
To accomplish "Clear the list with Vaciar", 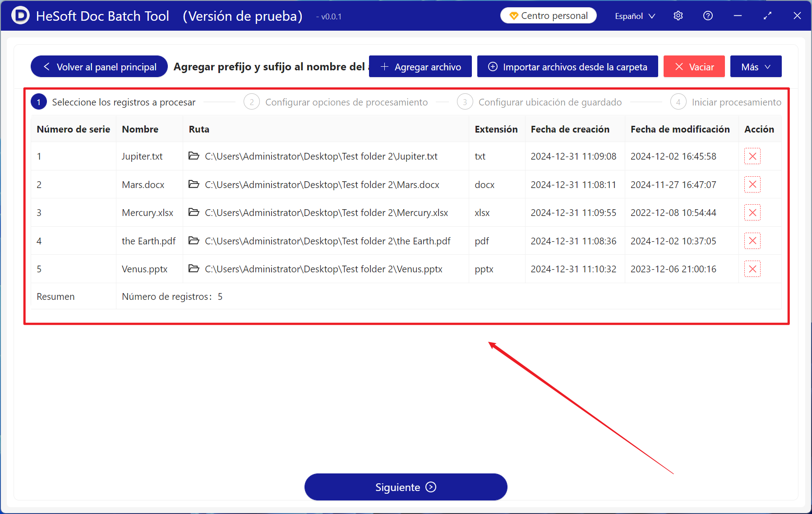I will click(x=694, y=67).
